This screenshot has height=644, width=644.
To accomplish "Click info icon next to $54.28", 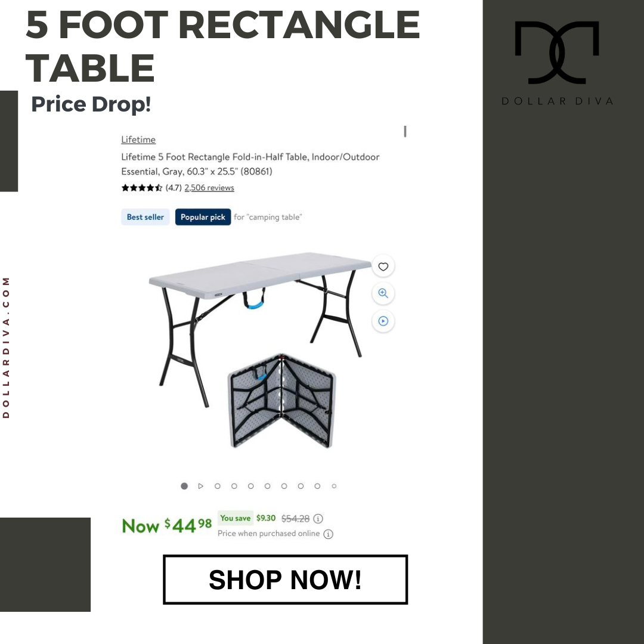I will point(318,518).
